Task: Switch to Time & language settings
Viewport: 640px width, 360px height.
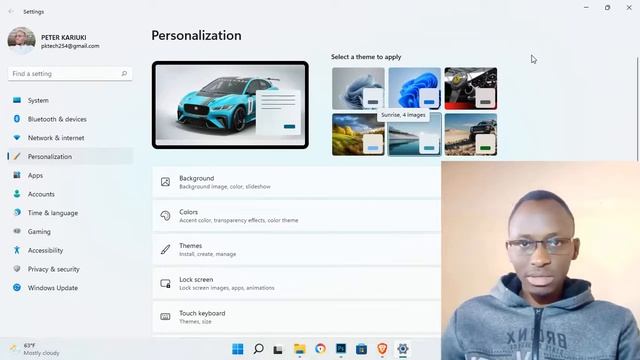Action: tap(71, 213)
